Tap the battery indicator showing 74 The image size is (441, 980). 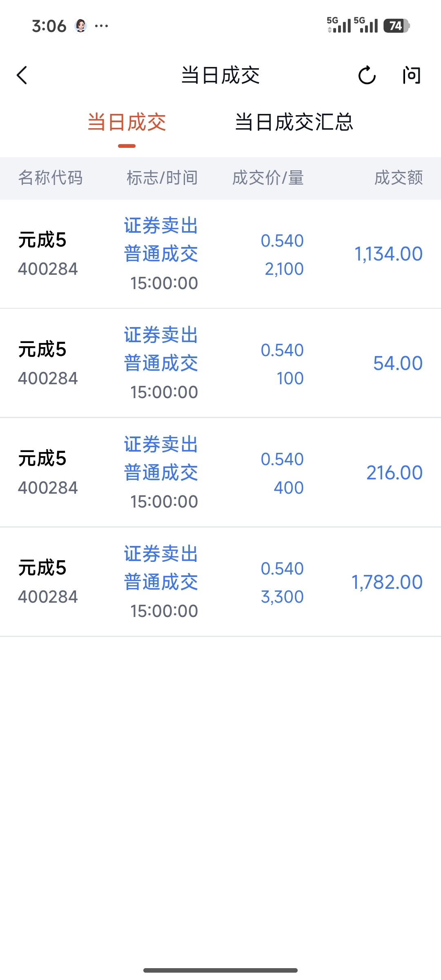click(x=396, y=26)
